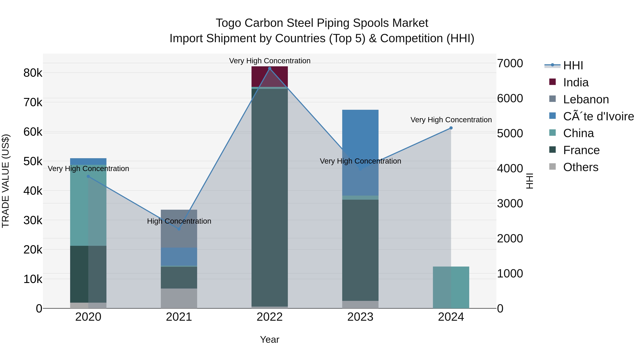The image size is (644, 362).
Task: Click 'Very High Concentration' label near 2020
Action: click(x=89, y=168)
